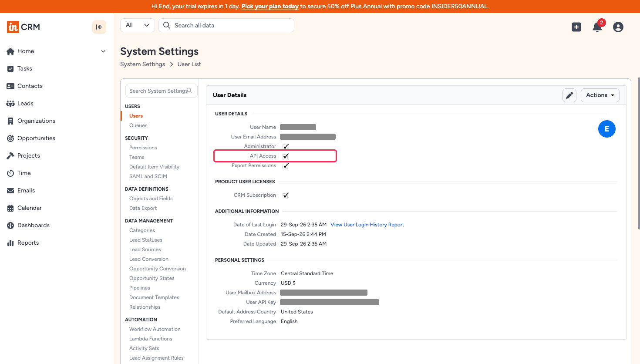Open Objects and Fields settings
Screen dimensions: 640x364
[151, 199]
